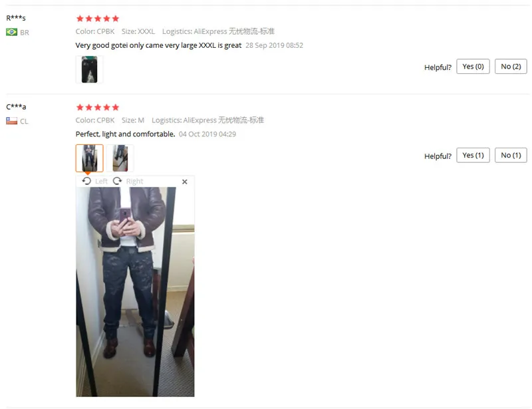Mark R***s review helpful with Yes (0)
The image size is (532, 409).
(473, 67)
